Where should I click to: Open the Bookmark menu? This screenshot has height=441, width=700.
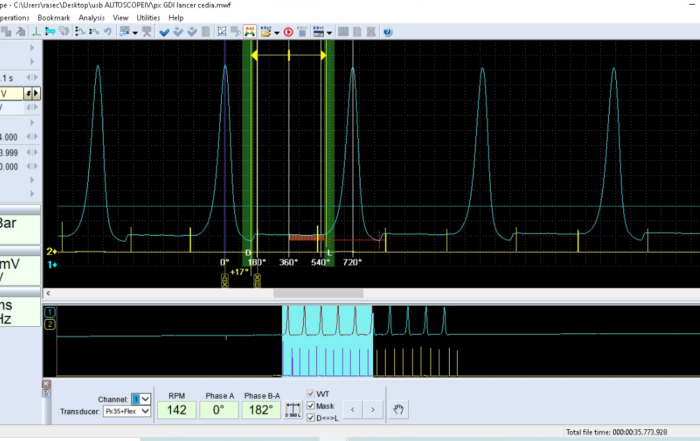pyautogui.click(x=53, y=18)
